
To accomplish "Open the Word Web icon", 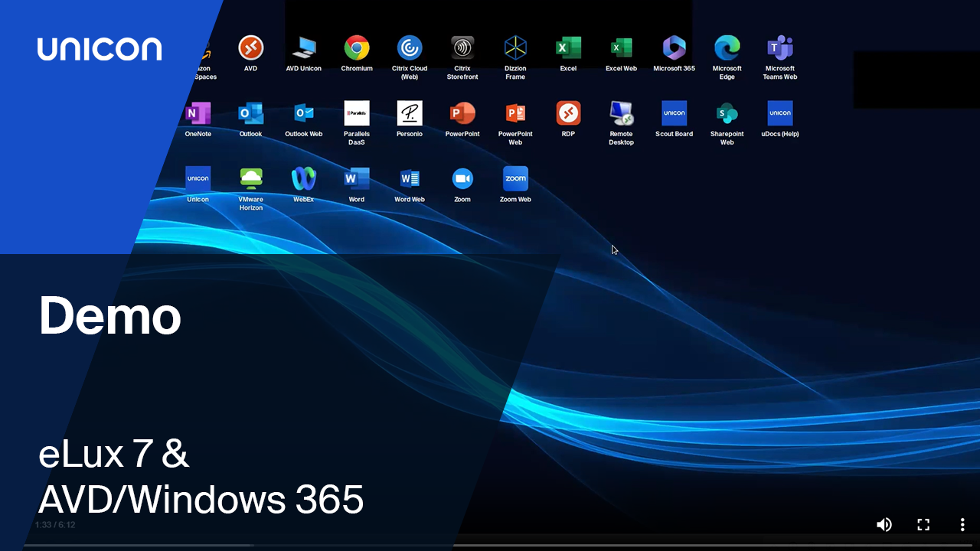I will tap(410, 179).
